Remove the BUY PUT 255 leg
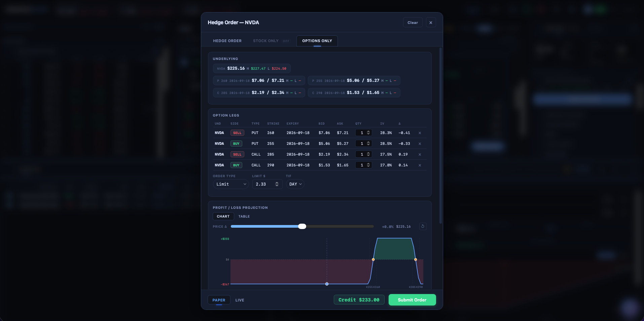The width and height of the screenshot is (644, 321). coord(420,144)
